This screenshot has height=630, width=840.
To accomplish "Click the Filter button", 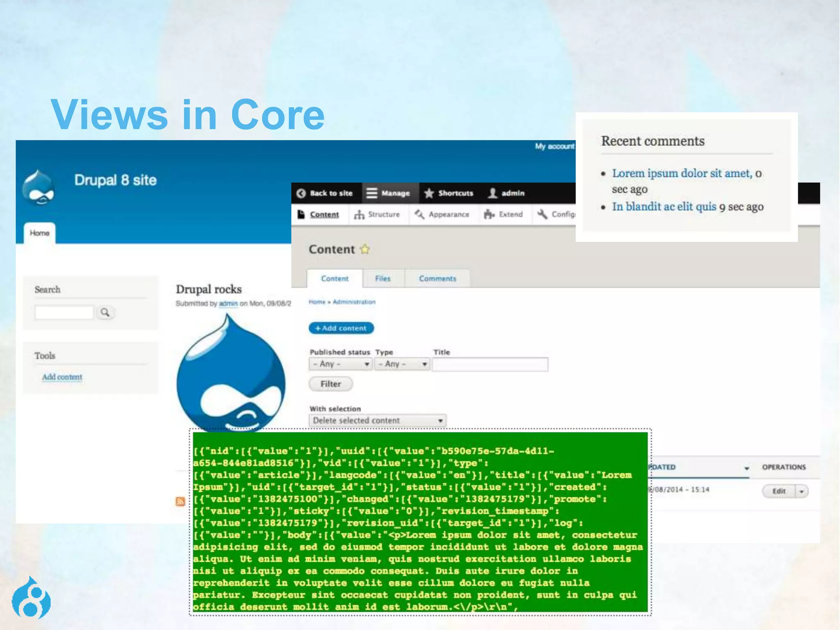I will click(331, 384).
